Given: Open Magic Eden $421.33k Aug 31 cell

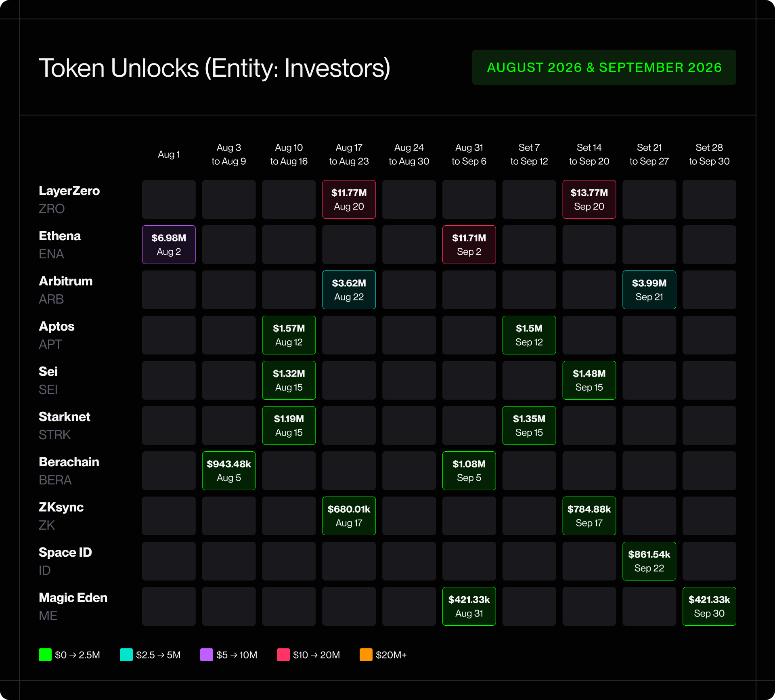Looking at the screenshot, I should [469, 606].
